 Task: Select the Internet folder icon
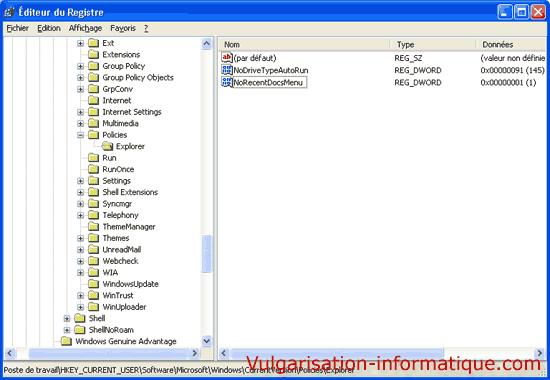(x=94, y=100)
